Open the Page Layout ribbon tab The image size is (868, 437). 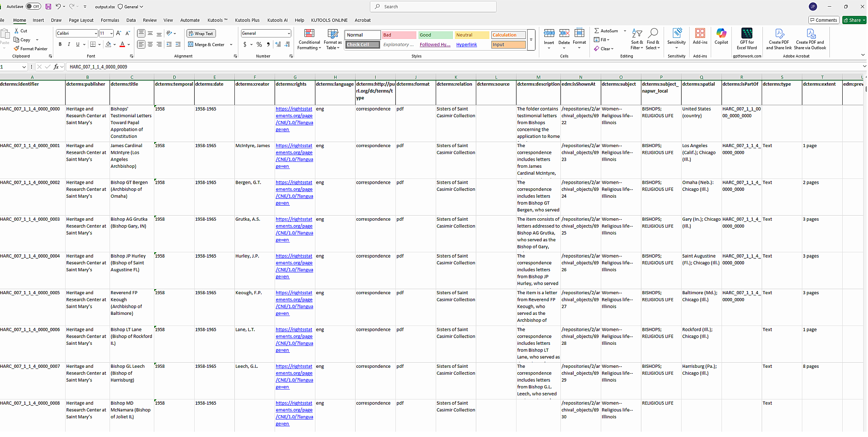click(81, 20)
